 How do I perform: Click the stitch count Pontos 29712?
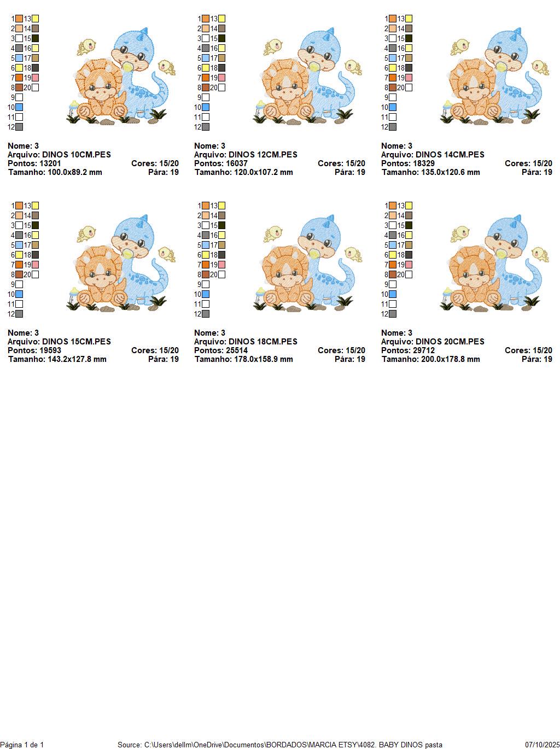pos(408,350)
